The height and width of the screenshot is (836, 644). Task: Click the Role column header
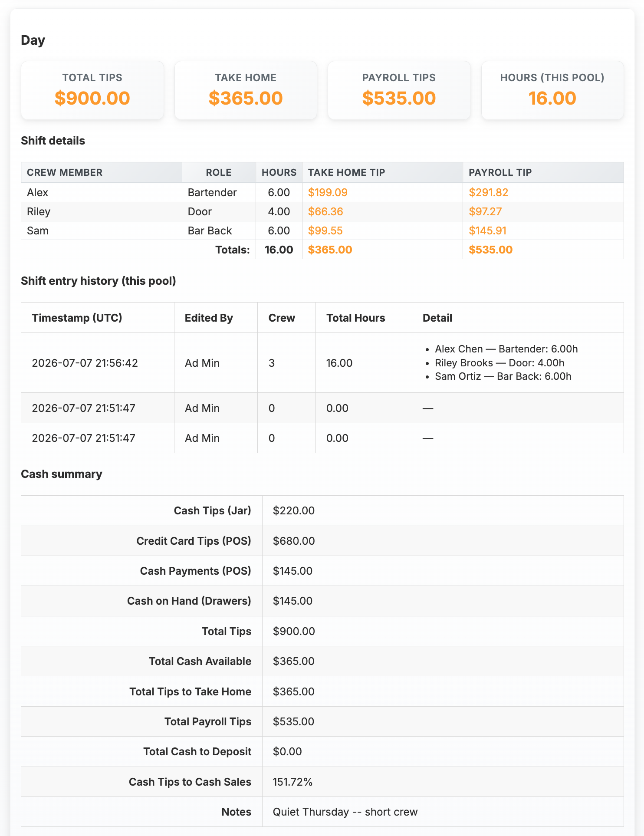click(x=219, y=172)
